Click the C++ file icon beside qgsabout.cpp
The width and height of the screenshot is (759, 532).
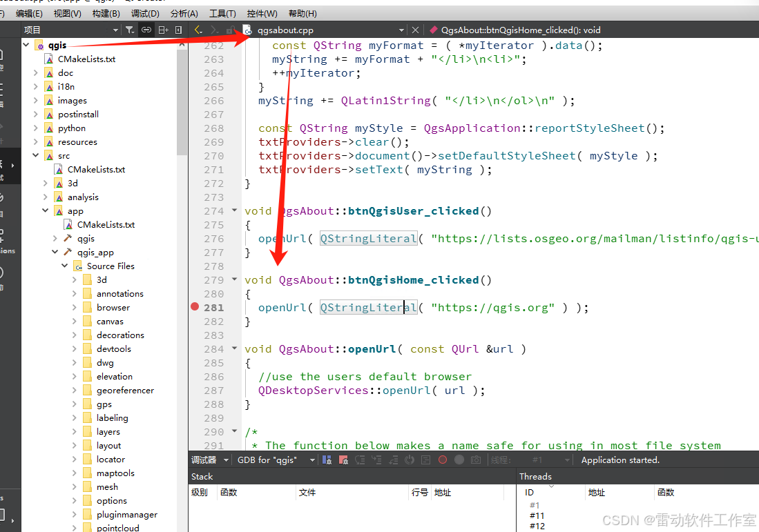coord(247,30)
